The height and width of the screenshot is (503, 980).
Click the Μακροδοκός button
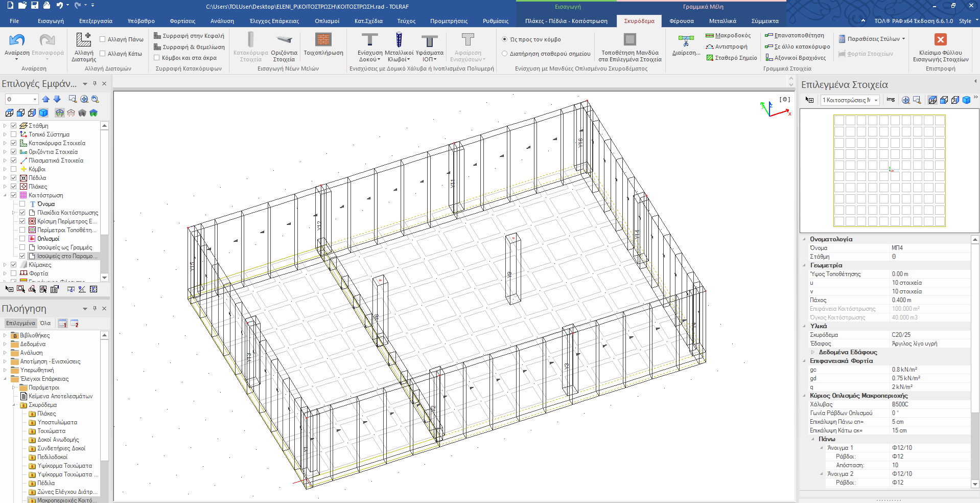[x=728, y=35]
